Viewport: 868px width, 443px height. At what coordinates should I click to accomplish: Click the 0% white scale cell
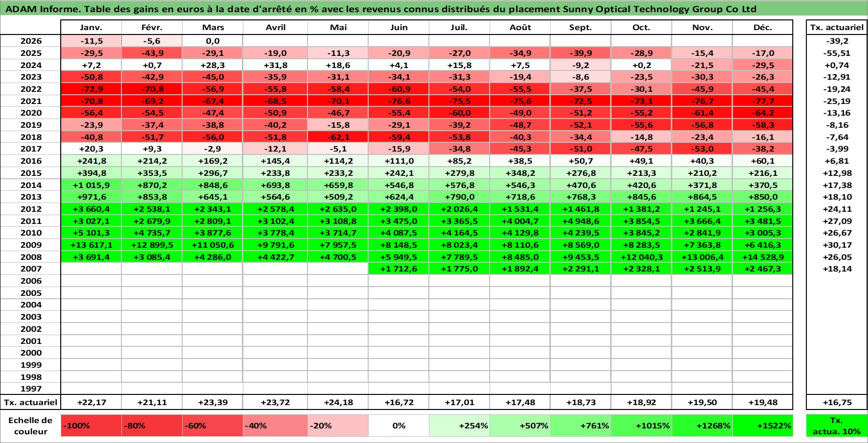(x=399, y=426)
